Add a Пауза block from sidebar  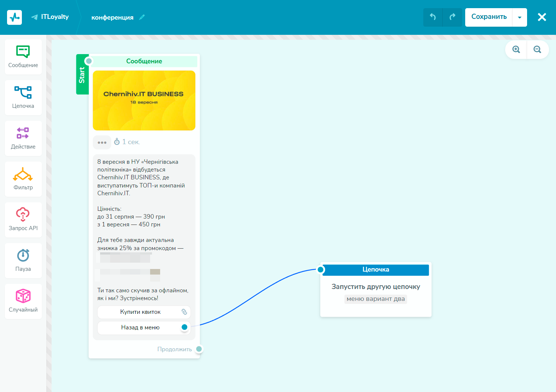(23, 260)
